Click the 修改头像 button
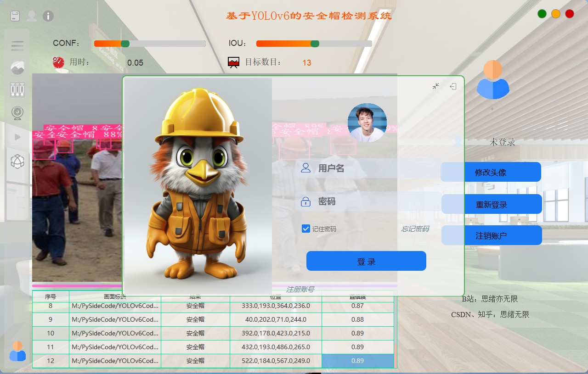 (x=491, y=172)
